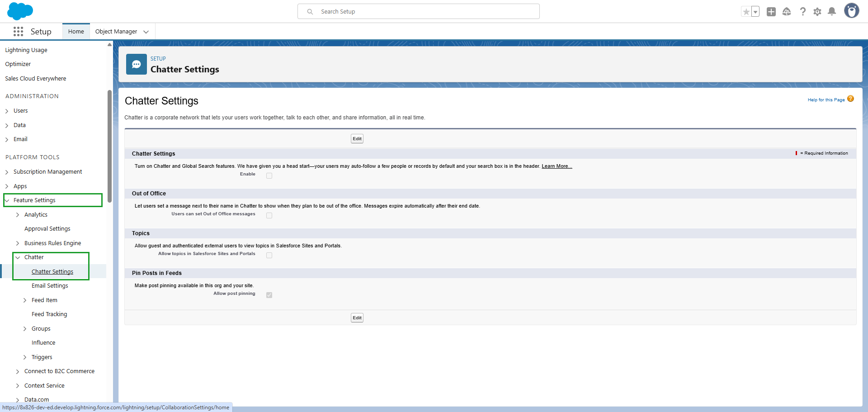868x412 pixels.
Task: Open the Object Manager tab
Action: tap(116, 31)
